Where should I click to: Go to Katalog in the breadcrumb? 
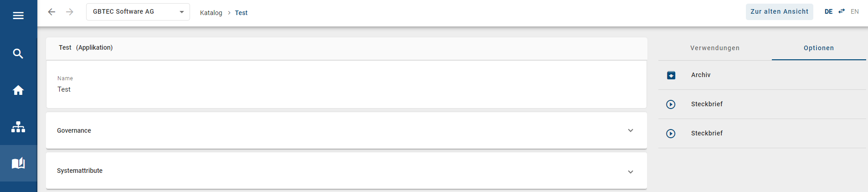pos(211,13)
